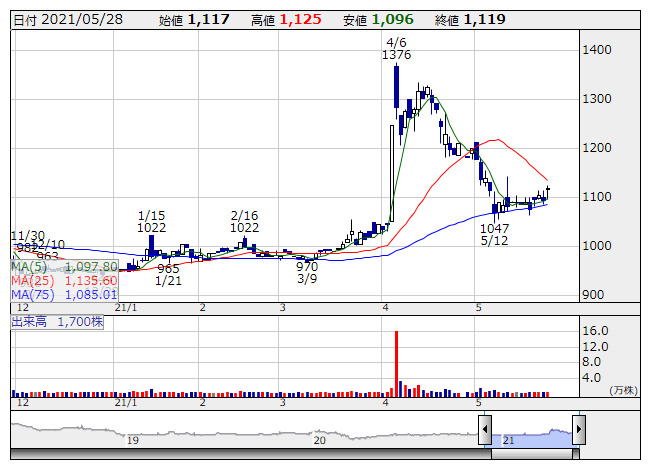
Task: Click the year 20 marker in overview
Action: click(320, 440)
